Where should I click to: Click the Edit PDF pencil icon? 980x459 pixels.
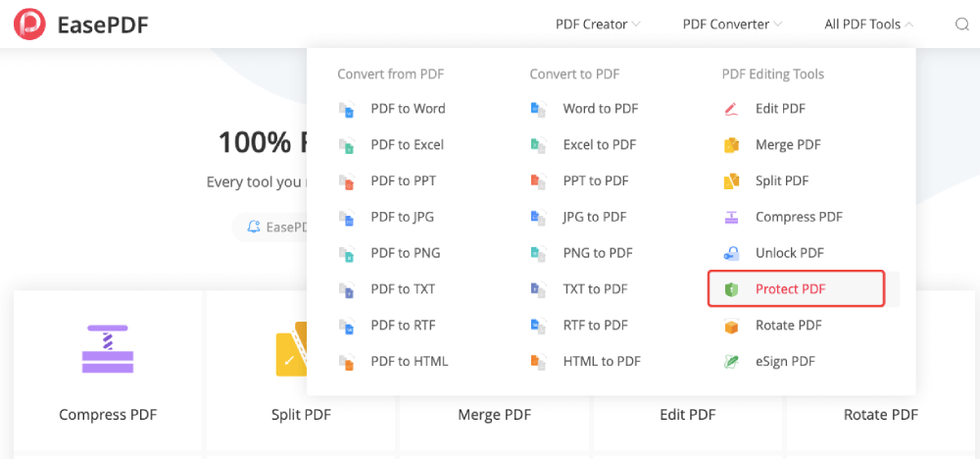(731, 109)
